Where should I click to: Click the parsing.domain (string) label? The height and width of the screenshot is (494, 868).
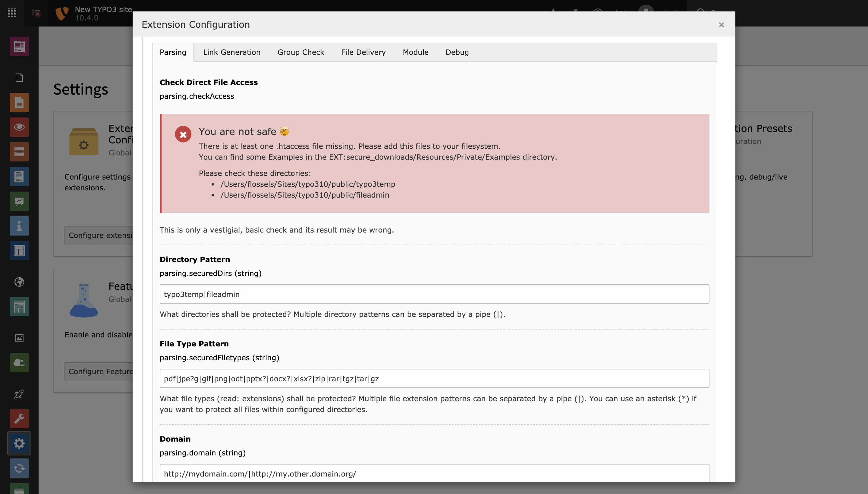(203, 453)
